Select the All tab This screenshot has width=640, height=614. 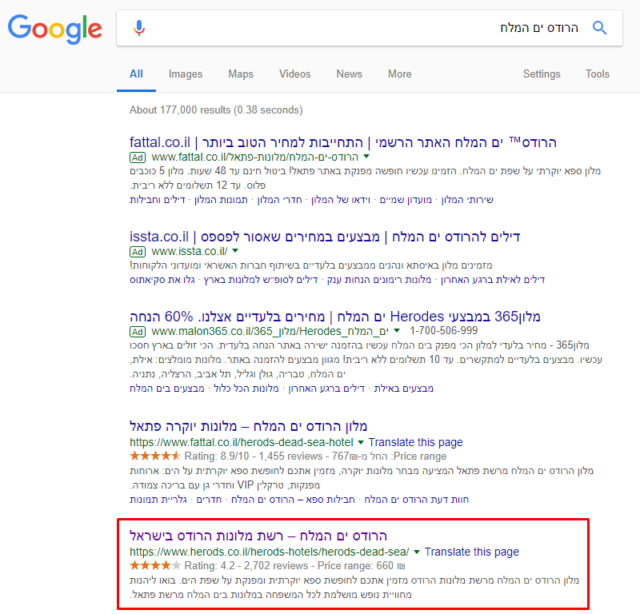(x=136, y=74)
